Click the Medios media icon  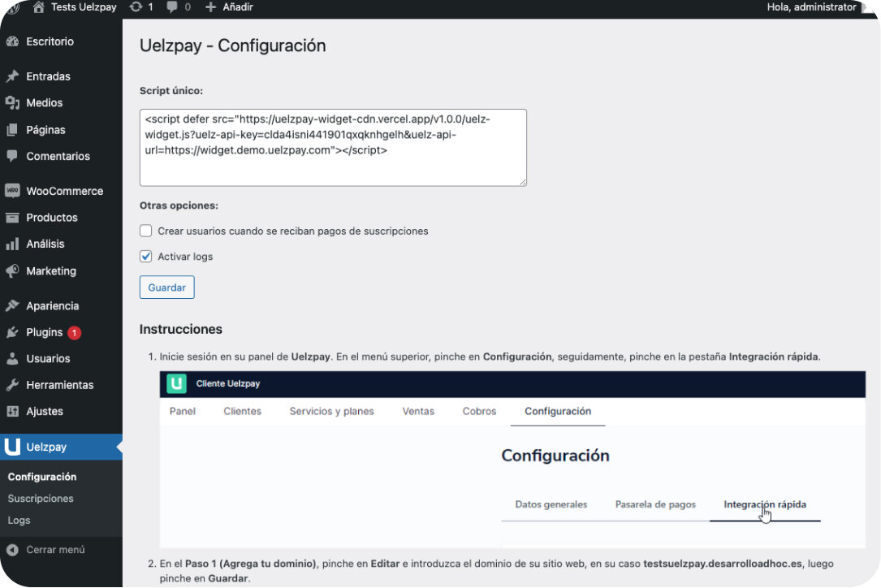click(x=12, y=103)
